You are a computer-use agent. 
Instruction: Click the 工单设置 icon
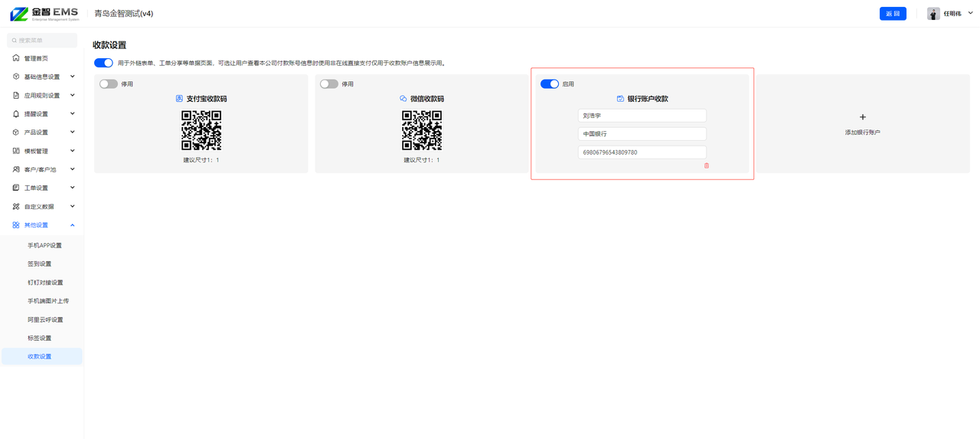point(16,188)
